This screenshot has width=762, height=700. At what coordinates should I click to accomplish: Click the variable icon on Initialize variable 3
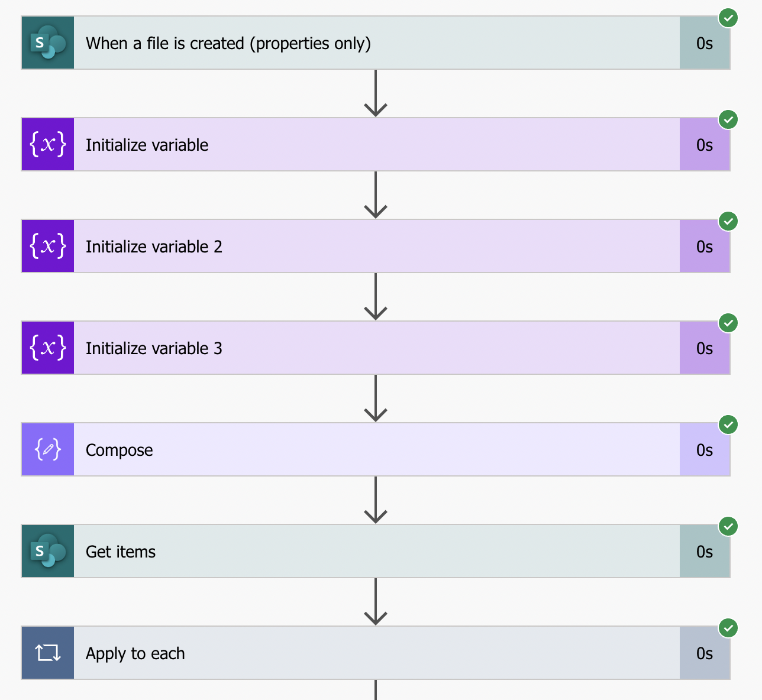click(x=48, y=348)
